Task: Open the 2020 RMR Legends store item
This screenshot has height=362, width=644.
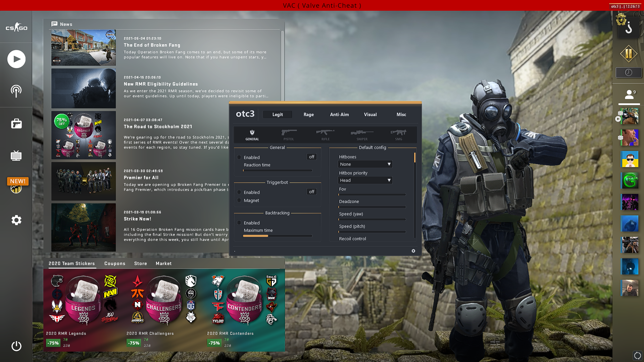Action: [x=84, y=310]
